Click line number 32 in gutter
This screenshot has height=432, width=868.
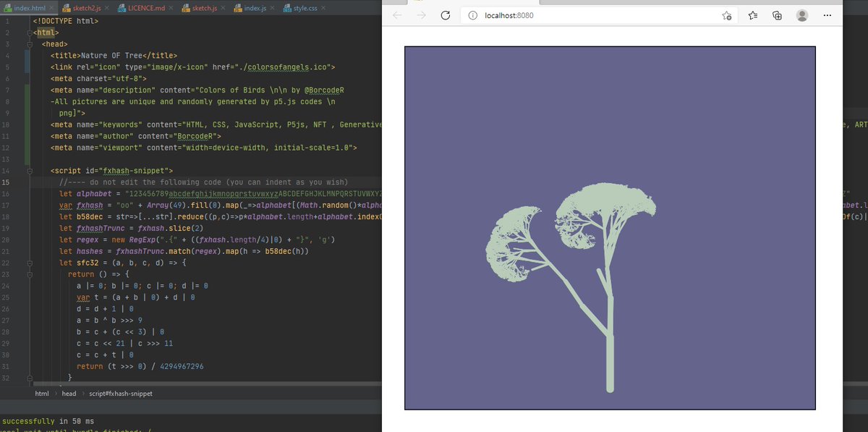click(x=7, y=378)
